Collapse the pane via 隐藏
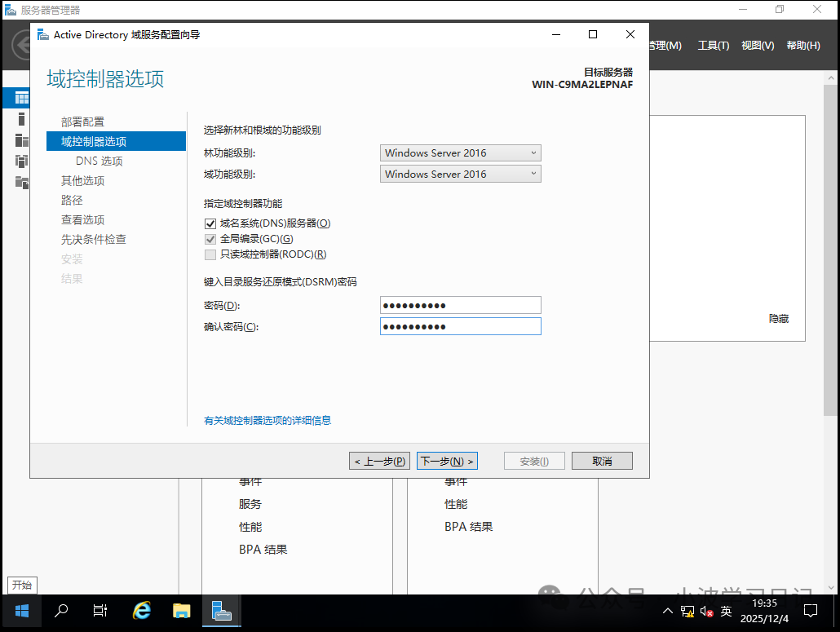840x632 pixels. point(778,318)
